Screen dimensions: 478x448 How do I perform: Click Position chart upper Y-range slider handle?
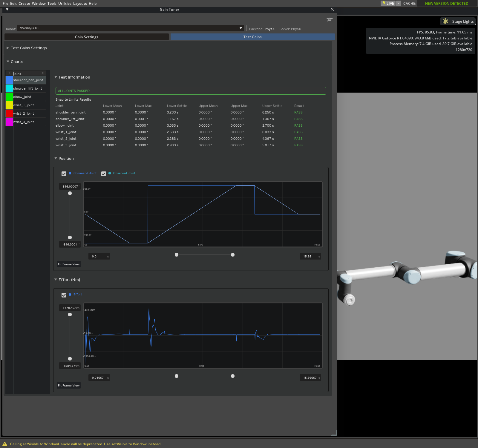(x=70, y=193)
